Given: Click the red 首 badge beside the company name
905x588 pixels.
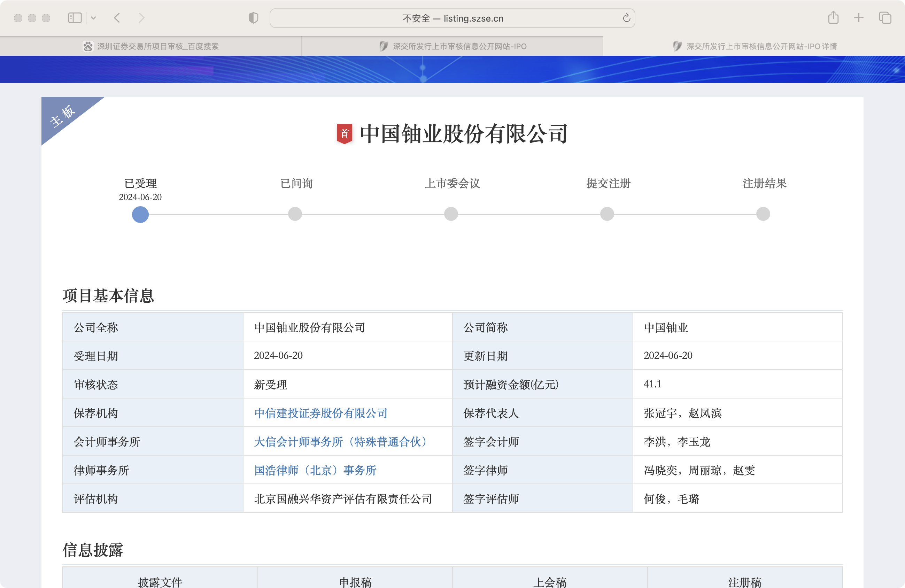Looking at the screenshot, I should point(344,134).
